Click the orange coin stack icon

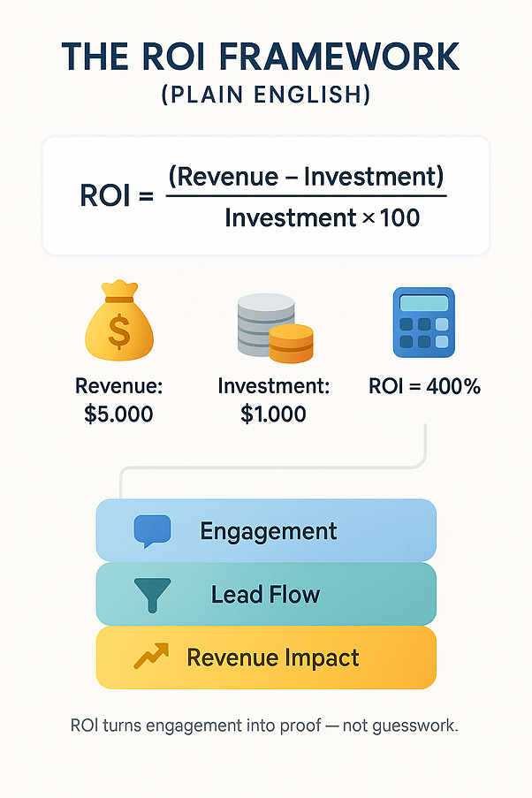click(x=291, y=343)
